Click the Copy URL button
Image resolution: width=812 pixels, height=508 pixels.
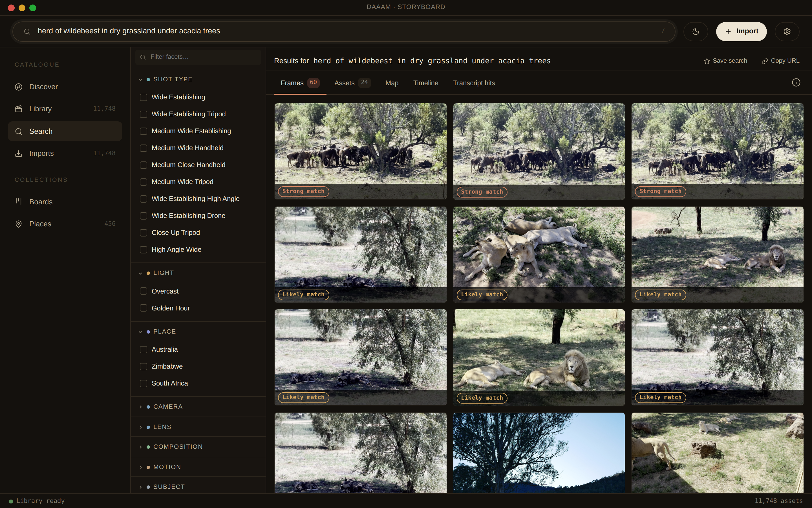(780, 61)
